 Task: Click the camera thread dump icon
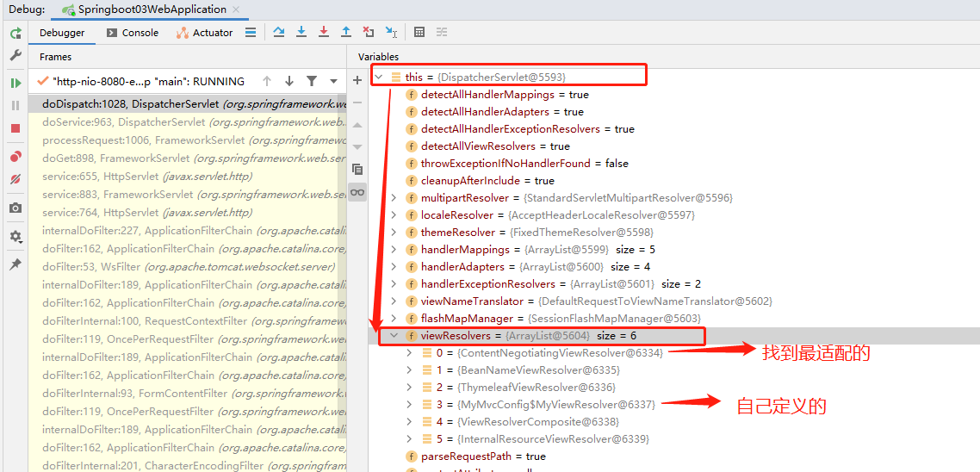click(x=16, y=208)
